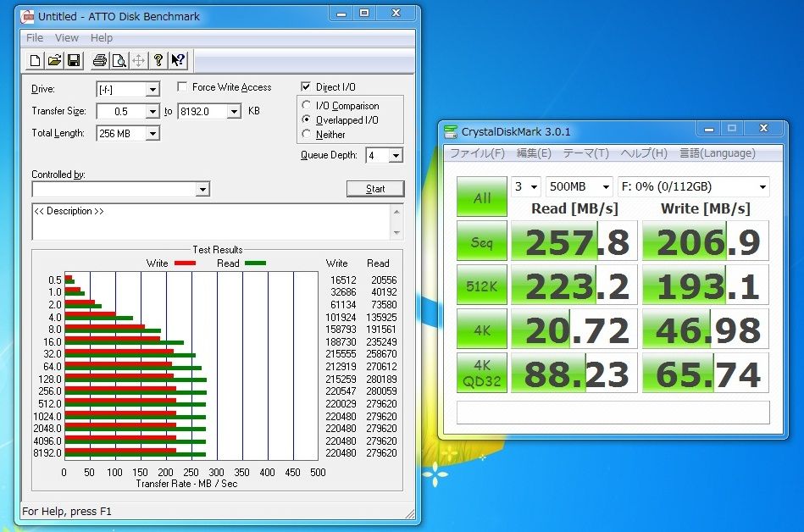Open the test count dropdown showing 3
The width and height of the screenshot is (804, 532).
tap(525, 186)
